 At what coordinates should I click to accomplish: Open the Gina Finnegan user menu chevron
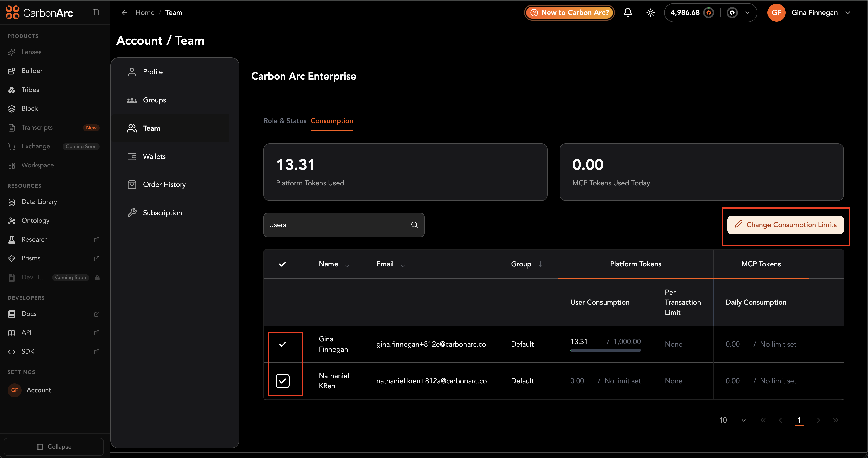point(848,12)
